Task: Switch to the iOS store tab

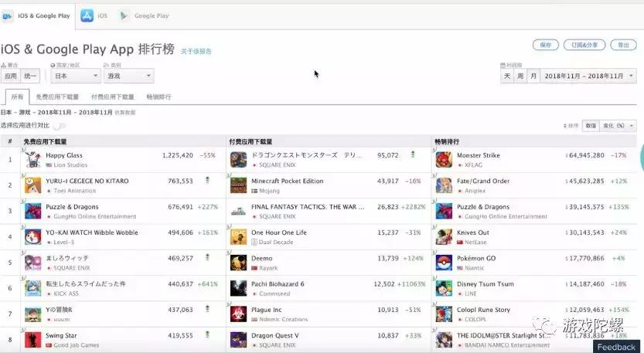Action: 94,16
